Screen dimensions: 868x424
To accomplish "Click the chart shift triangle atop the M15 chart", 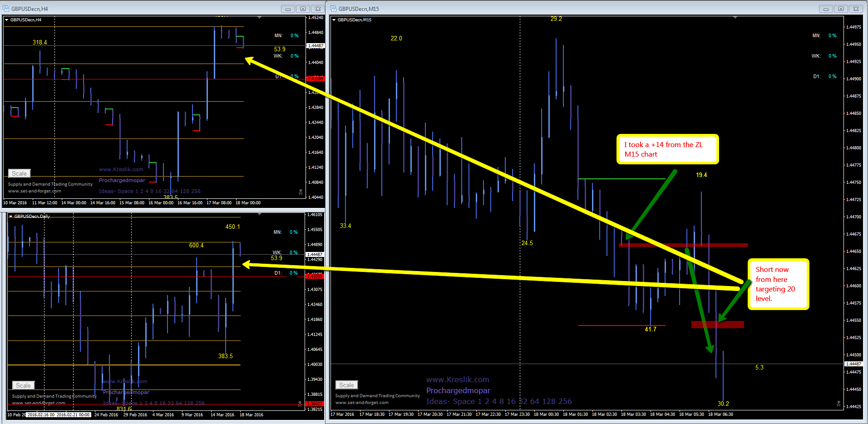I will point(735,17).
